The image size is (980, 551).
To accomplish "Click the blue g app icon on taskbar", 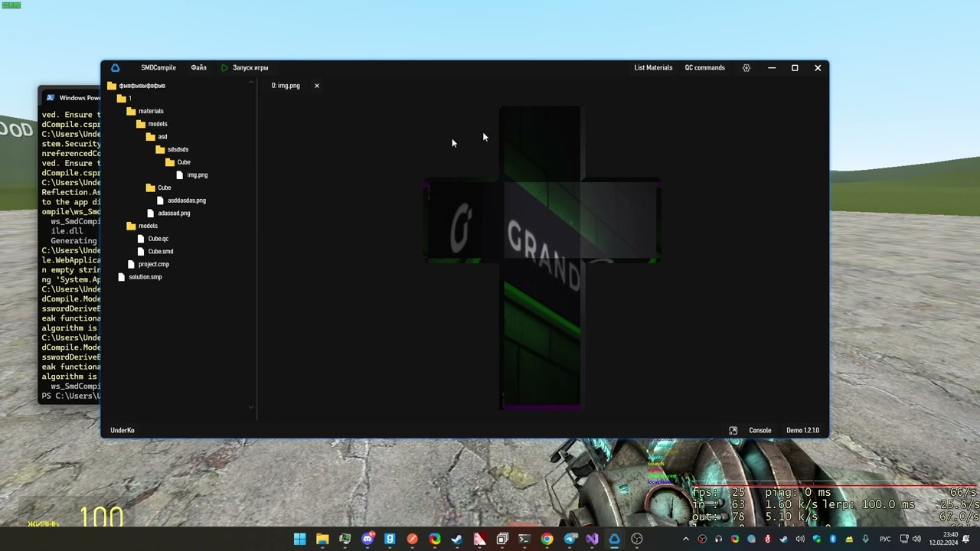I will point(390,539).
